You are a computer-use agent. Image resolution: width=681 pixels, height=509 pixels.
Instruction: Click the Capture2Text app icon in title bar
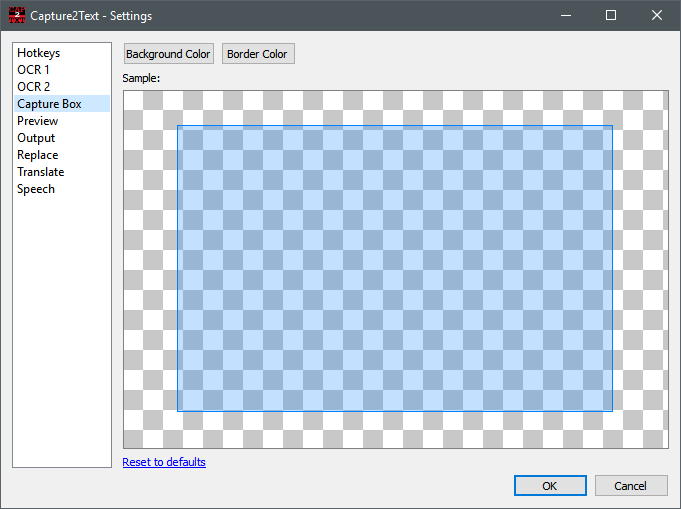pyautogui.click(x=17, y=15)
